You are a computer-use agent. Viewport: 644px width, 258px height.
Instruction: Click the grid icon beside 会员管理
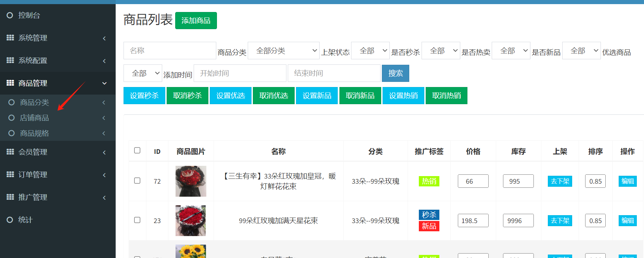10,152
